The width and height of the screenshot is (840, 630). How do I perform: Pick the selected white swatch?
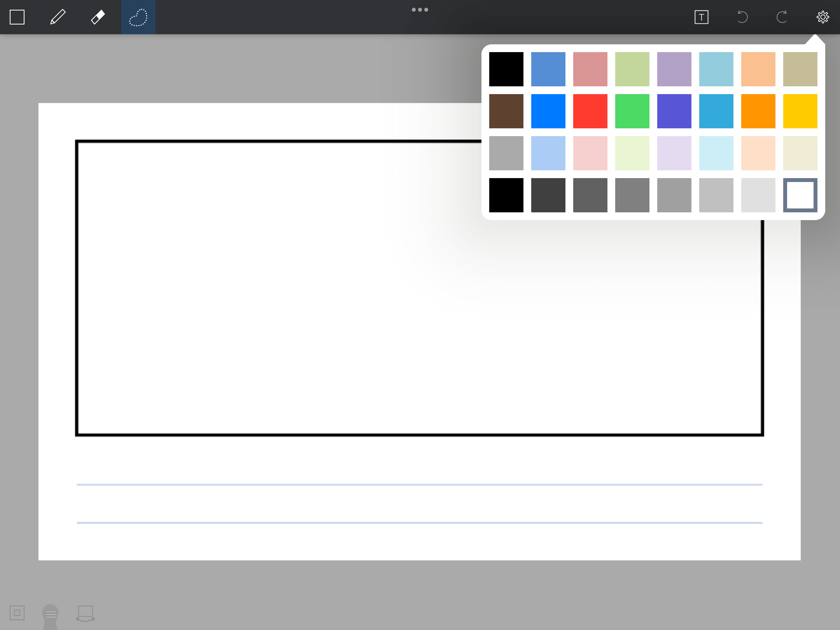(x=800, y=195)
